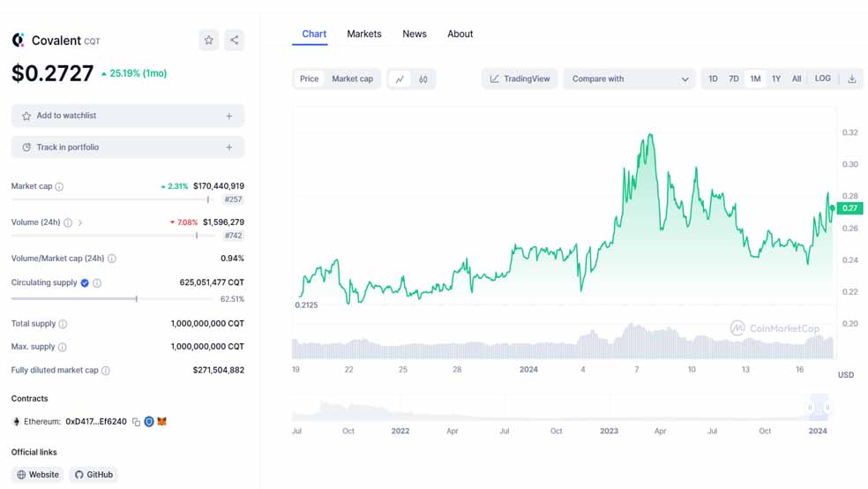
Task: Toggle the chart to Price view
Action: [309, 79]
